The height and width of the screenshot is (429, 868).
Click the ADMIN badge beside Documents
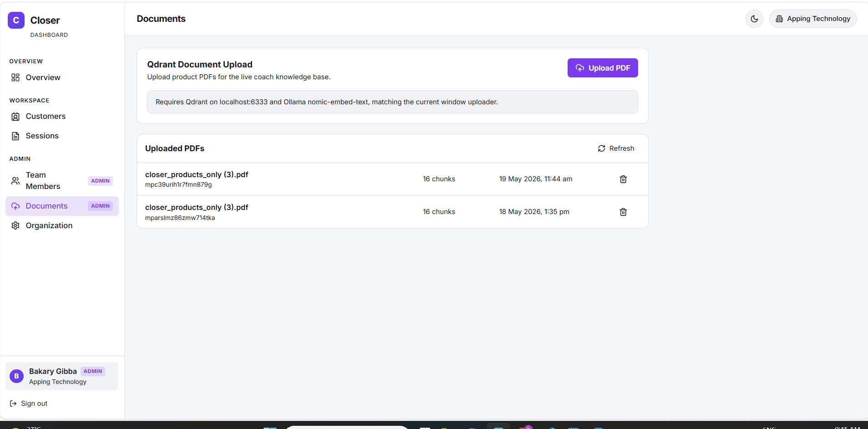[100, 206]
